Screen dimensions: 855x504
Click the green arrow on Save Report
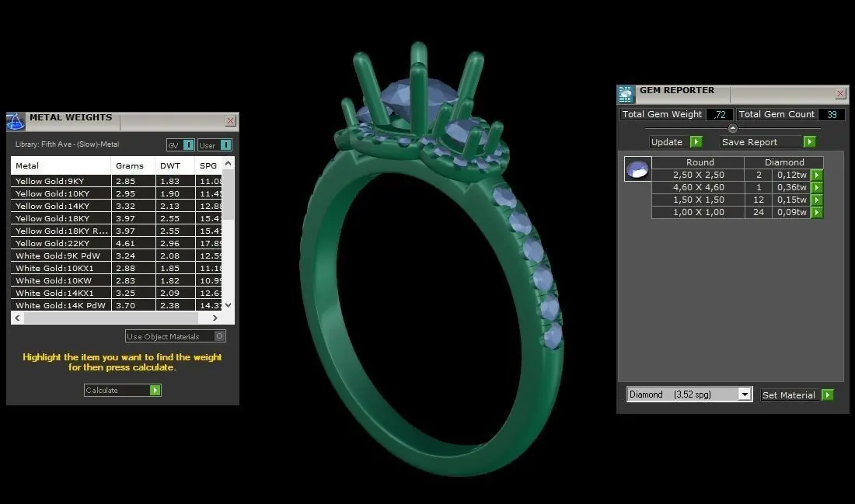(810, 141)
